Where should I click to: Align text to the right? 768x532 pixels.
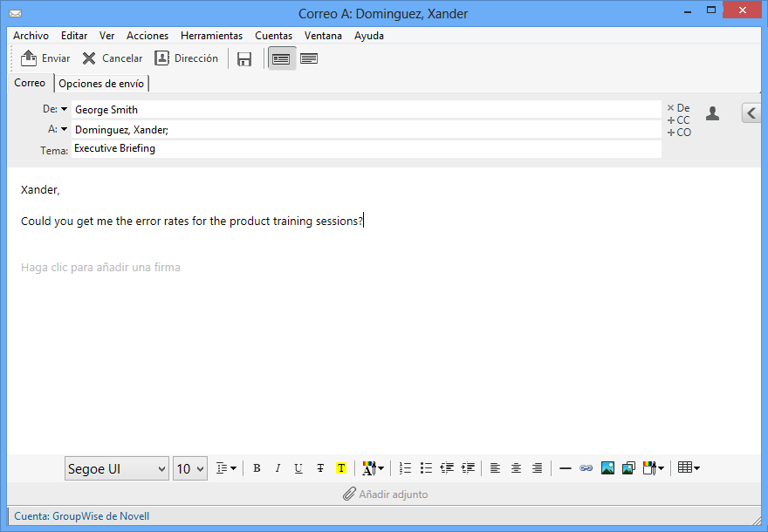(x=538, y=468)
